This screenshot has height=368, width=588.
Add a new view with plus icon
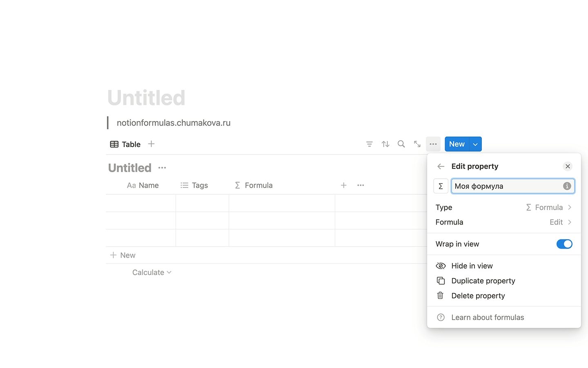151,144
